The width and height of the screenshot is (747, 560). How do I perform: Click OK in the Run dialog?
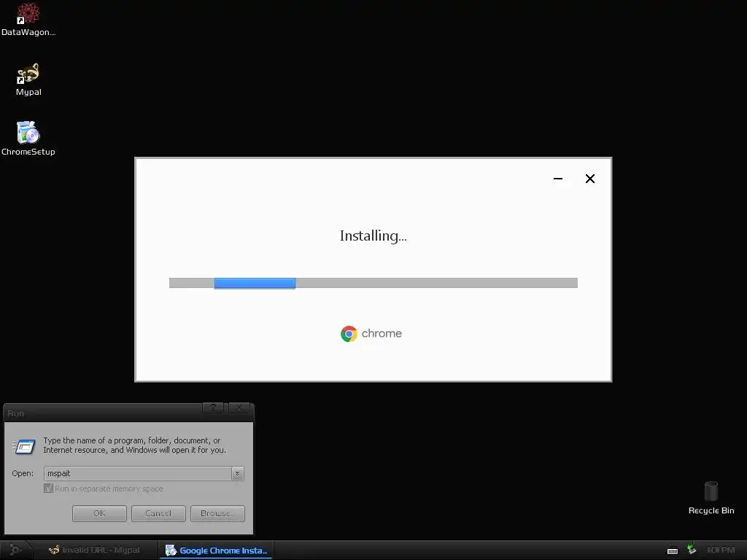pyautogui.click(x=99, y=513)
